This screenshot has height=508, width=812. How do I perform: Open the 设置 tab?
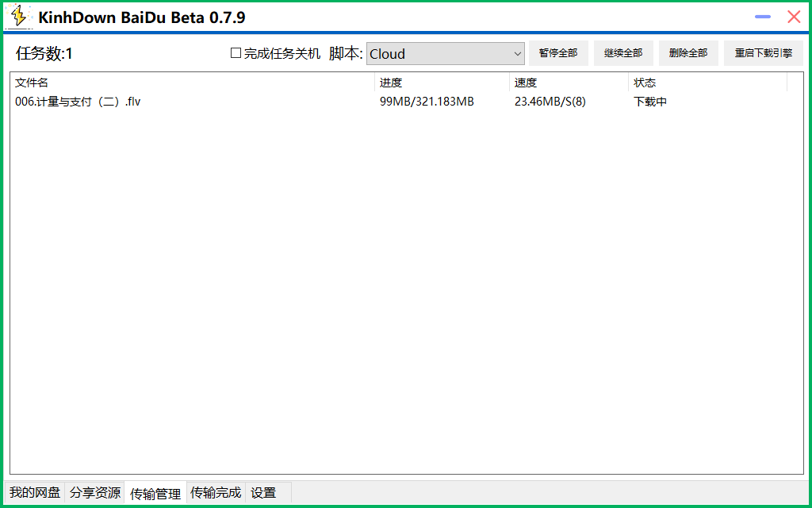[x=264, y=493]
